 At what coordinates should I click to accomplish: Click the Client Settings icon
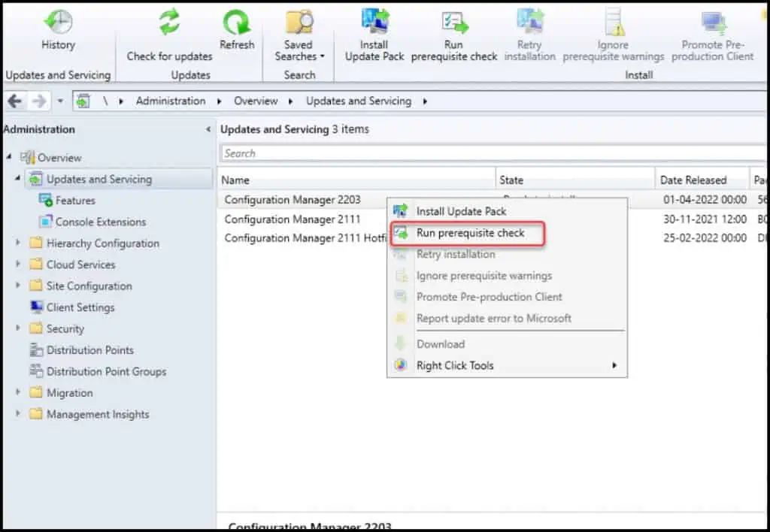click(36, 307)
